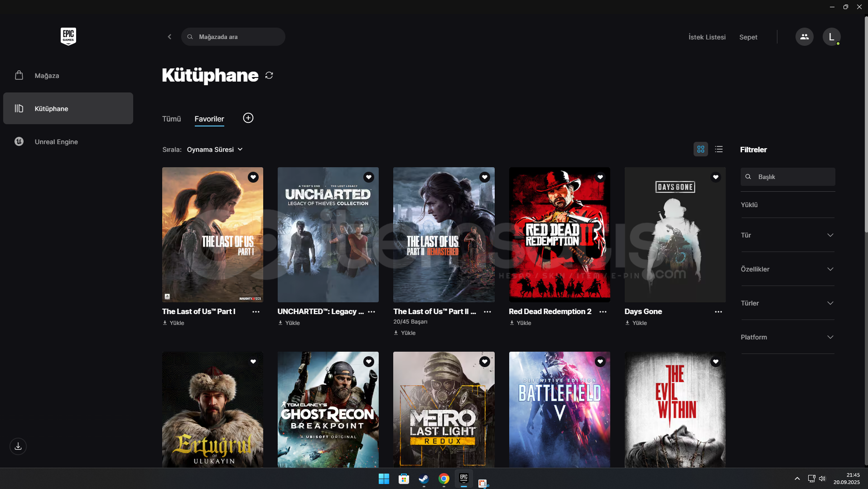Viewport: 868px width, 489px height.
Task: Click the volume icon in system tray
Action: coord(822,479)
